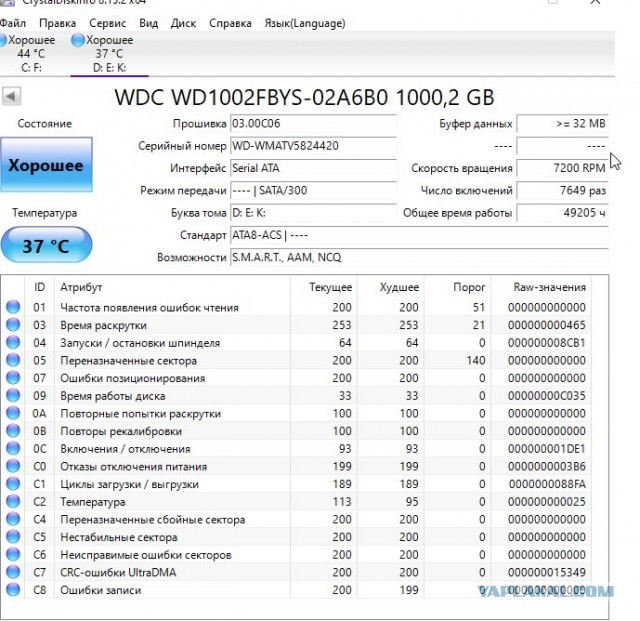Select the Включения / отключения row

coord(296,449)
